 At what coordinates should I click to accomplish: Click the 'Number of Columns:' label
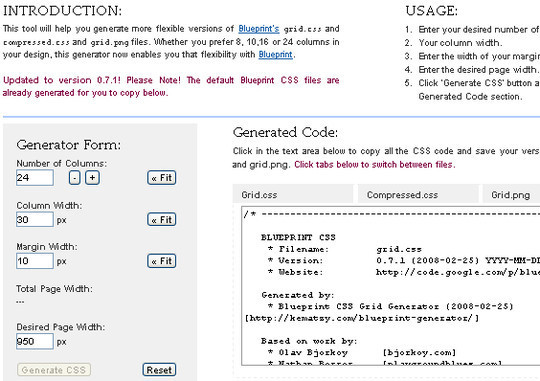(x=62, y=163)
